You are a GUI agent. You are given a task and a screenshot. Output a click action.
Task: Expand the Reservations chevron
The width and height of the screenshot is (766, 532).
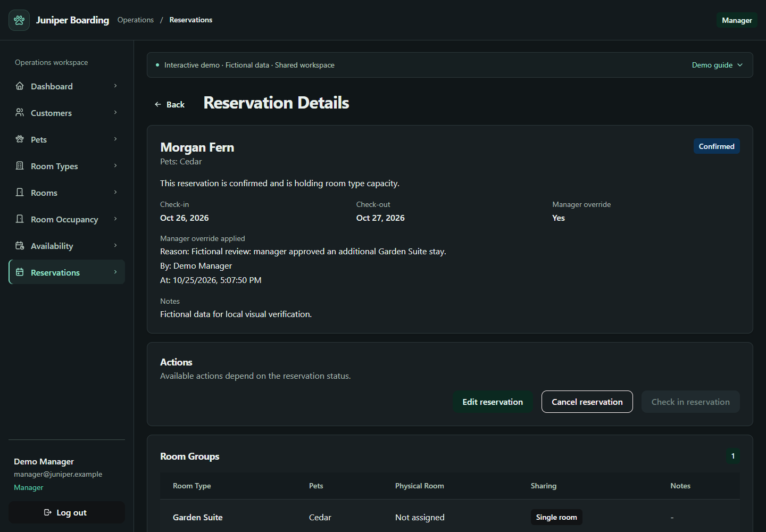click(115, 272)
